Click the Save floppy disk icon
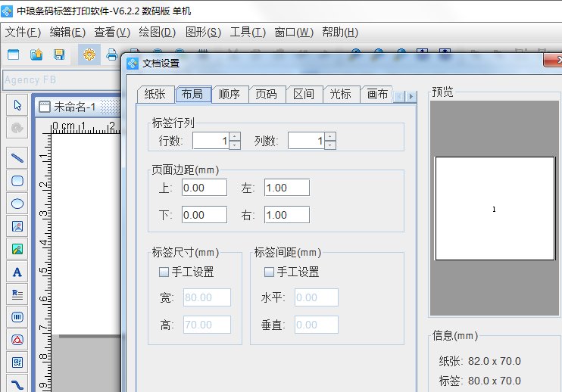Screen dimensions: 562x392 (59, 54)
